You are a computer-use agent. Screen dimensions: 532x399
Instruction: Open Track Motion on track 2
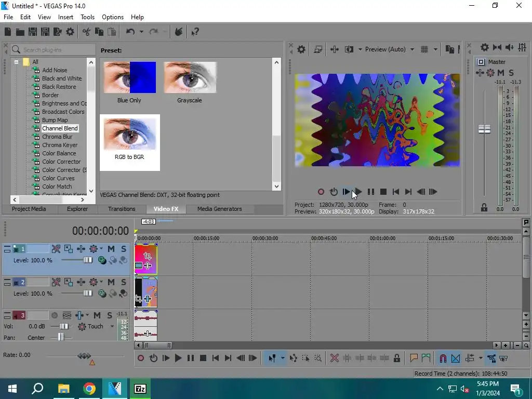click(x=68, y=282)
